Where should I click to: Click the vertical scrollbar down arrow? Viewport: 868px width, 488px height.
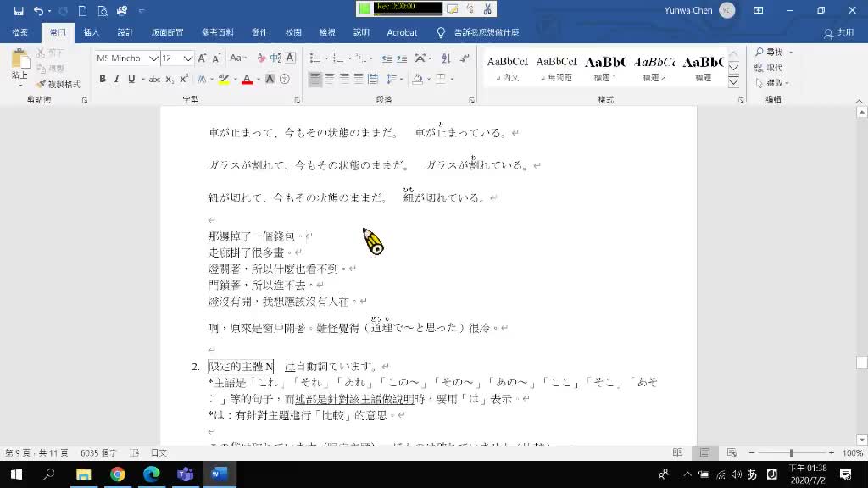click(861, 440)
